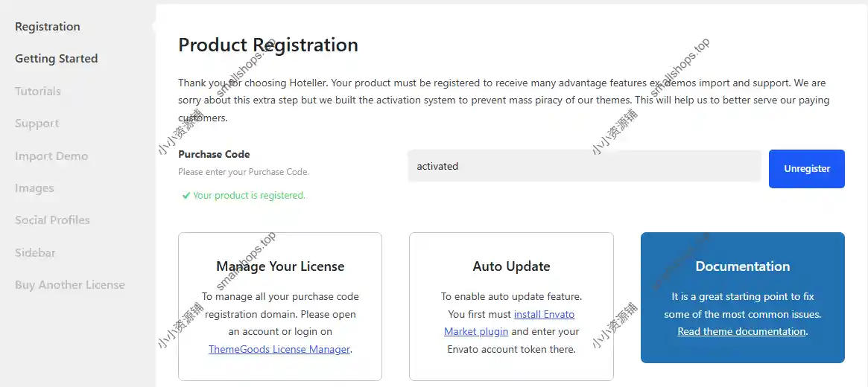This screenshot has height=387, width=868.
Task: Open the Tutorials tab
Action: pos(38,92)
